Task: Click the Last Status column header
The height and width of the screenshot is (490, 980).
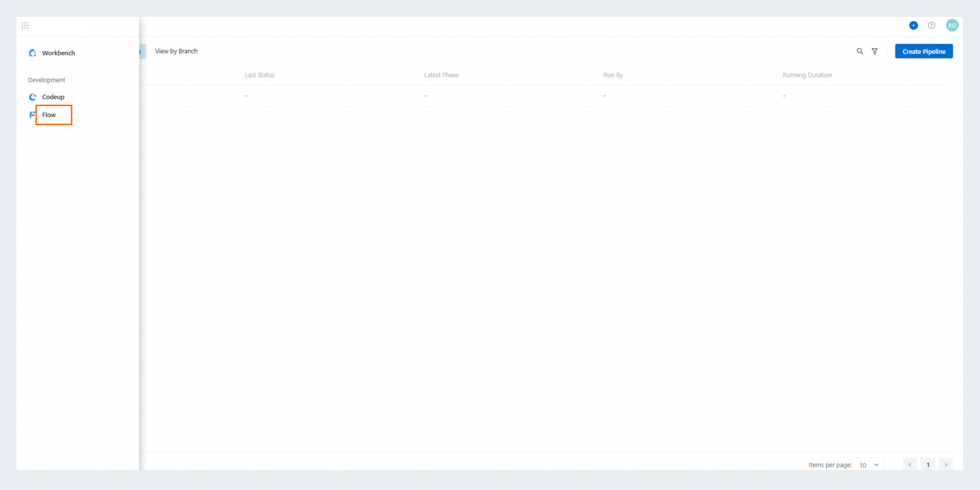Action: point(259,75)
